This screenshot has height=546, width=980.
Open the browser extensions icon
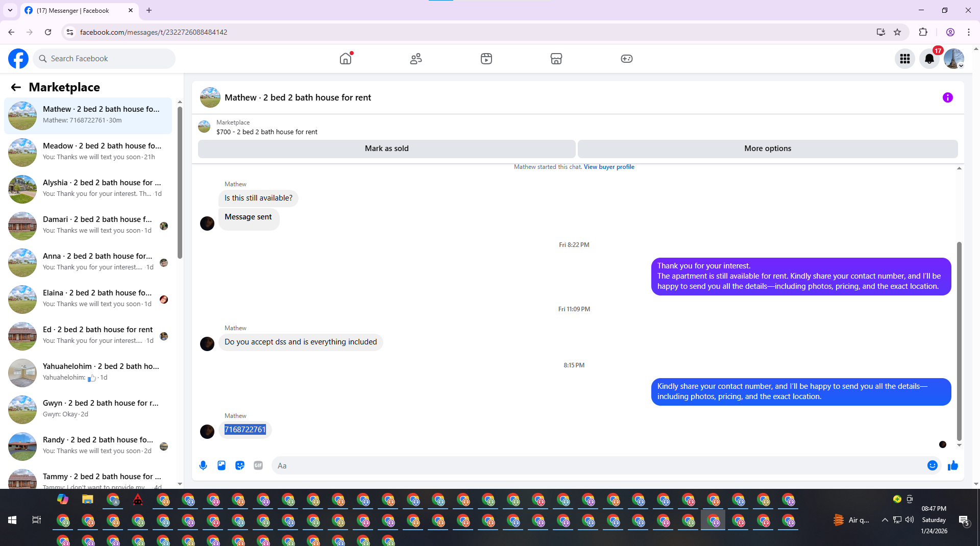[923, 32]
